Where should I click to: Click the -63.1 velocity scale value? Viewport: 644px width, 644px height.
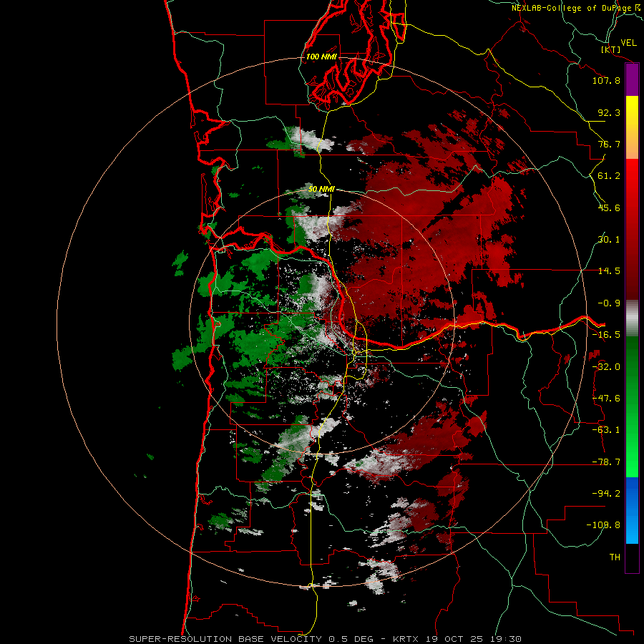606,430
